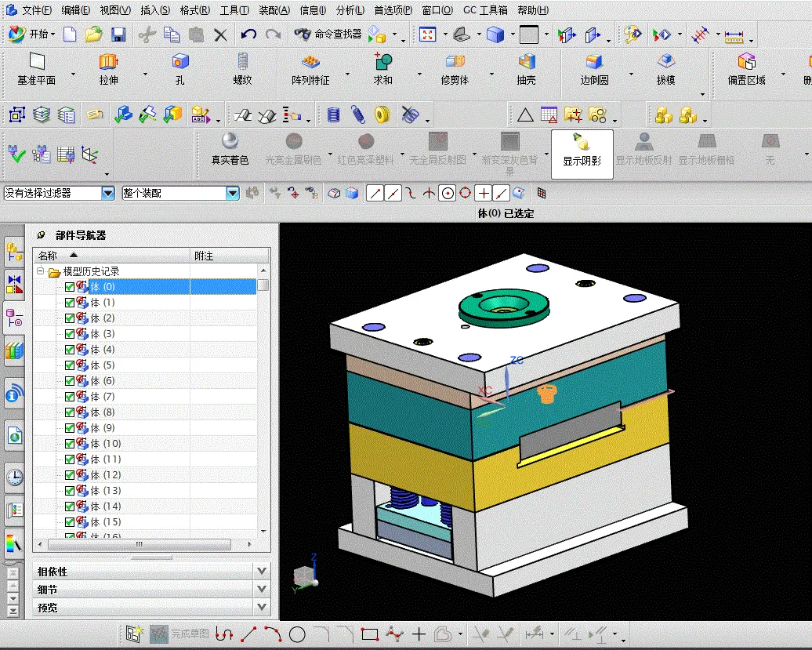Uncheck the 体 (3) body checkbox
This screenshot has height=650, width=812.
[x=70, y=334]
